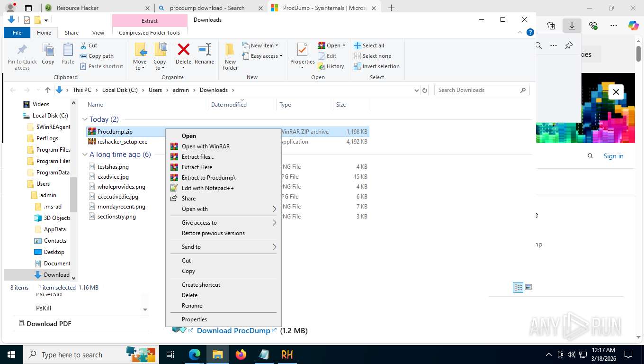
Task: Switch to the Share ribbon tab
Action: [72, 33]
